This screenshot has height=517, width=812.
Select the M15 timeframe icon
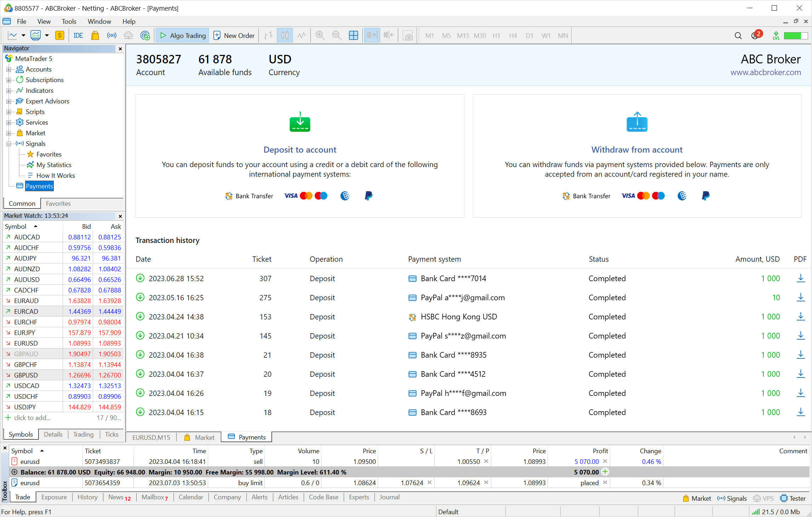(x=463, y=35)
